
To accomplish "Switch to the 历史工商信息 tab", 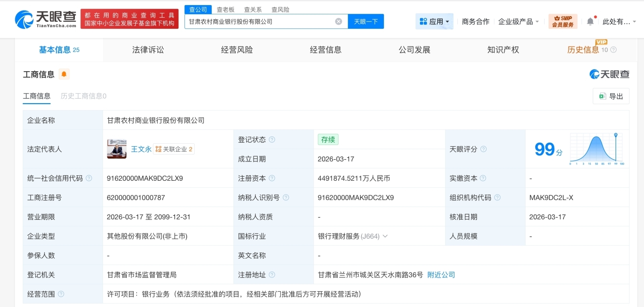I will tap(83, 96).
